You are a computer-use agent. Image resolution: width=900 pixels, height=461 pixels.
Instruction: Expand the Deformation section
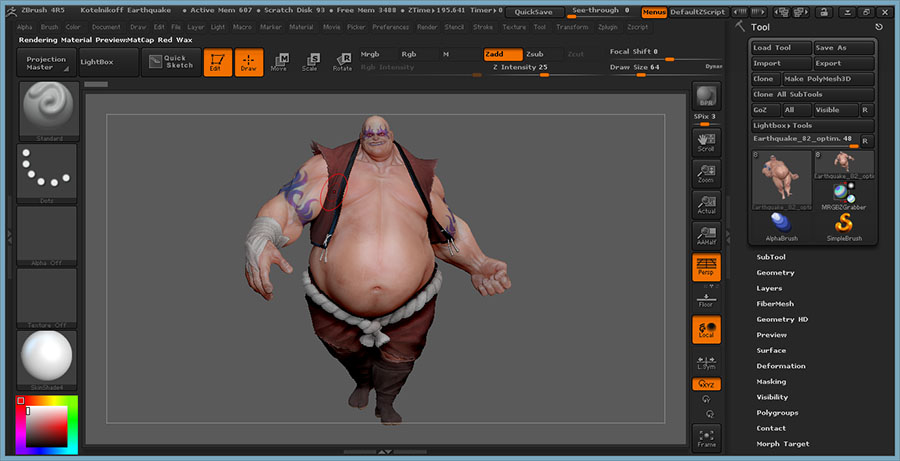[x=781, y=366]
